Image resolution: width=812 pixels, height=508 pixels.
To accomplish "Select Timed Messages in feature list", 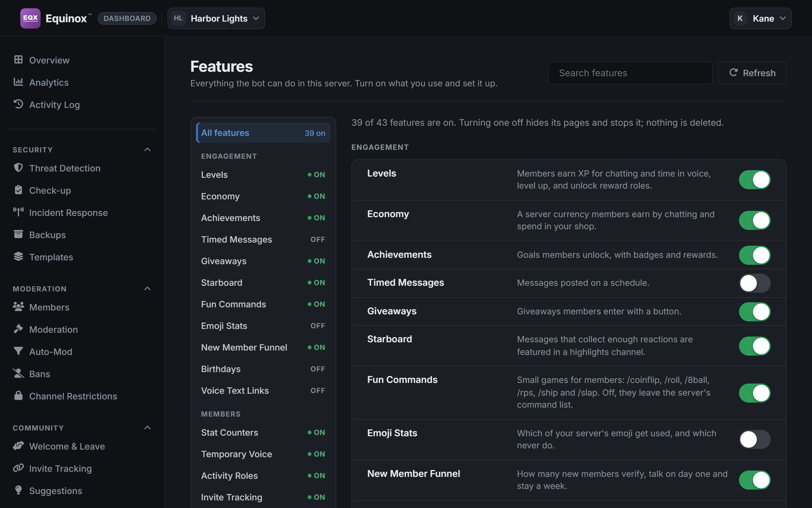I will [x=263, y=239].
